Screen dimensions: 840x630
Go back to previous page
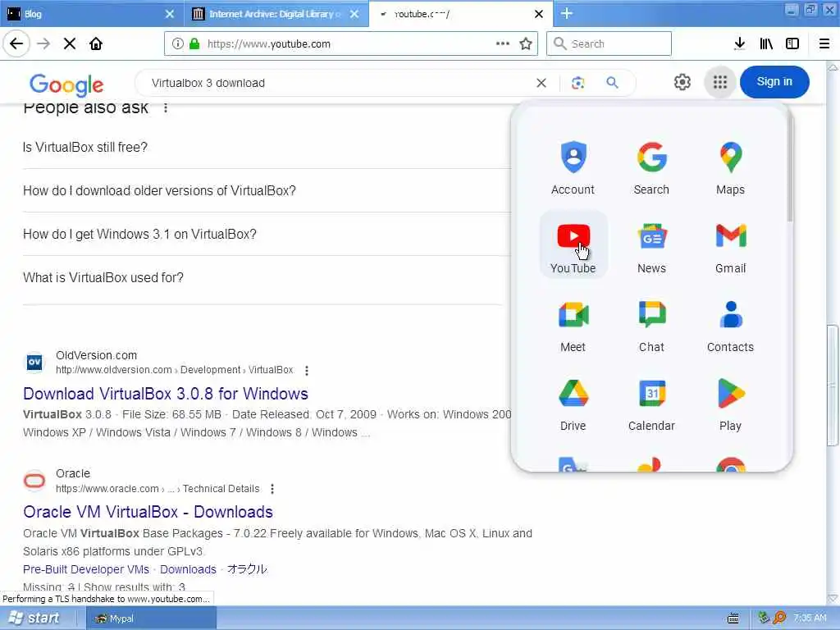[x=16, y=43]
